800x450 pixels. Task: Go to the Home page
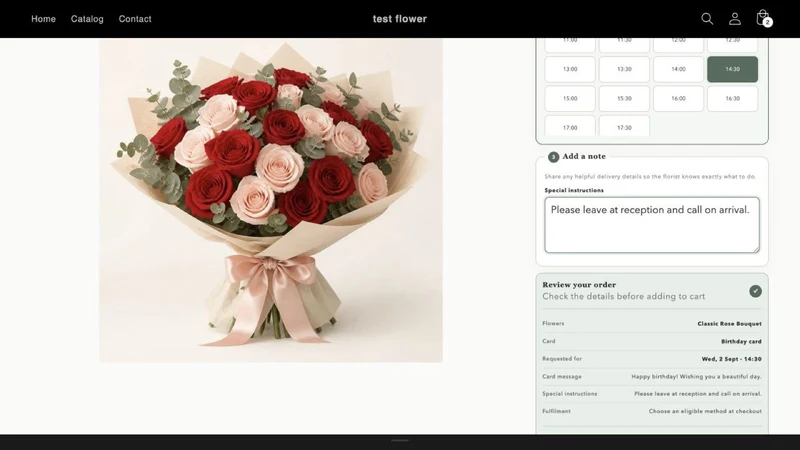click(43, 19)
